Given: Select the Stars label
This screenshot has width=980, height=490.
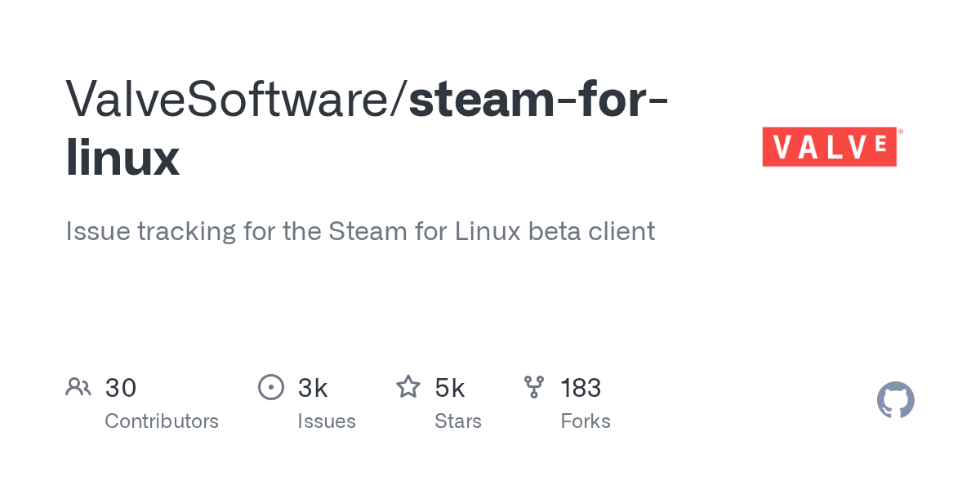Looking at the screenshot, I should click(x=458, y=421).
